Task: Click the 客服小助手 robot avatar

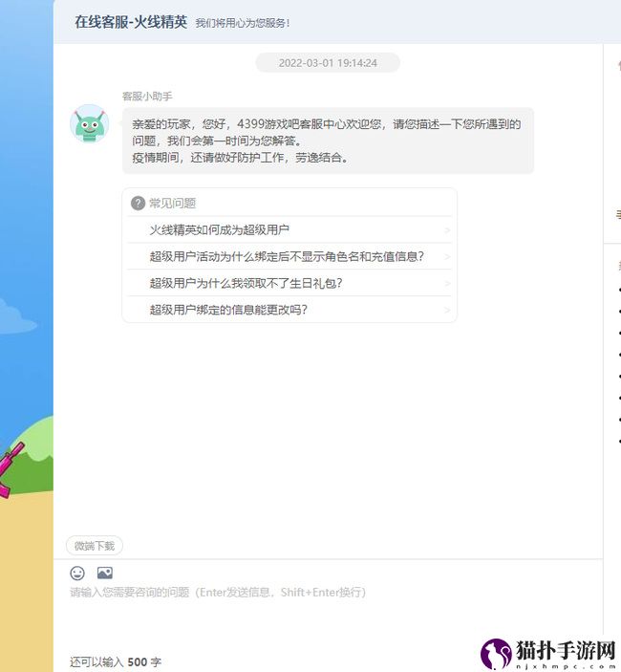Action: pos(90,123)
